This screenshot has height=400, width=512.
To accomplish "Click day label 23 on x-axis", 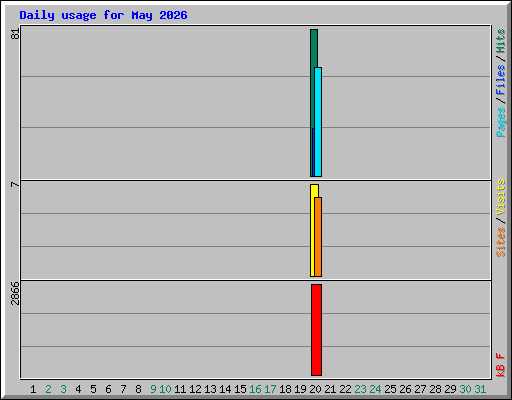I will [360, 389].
